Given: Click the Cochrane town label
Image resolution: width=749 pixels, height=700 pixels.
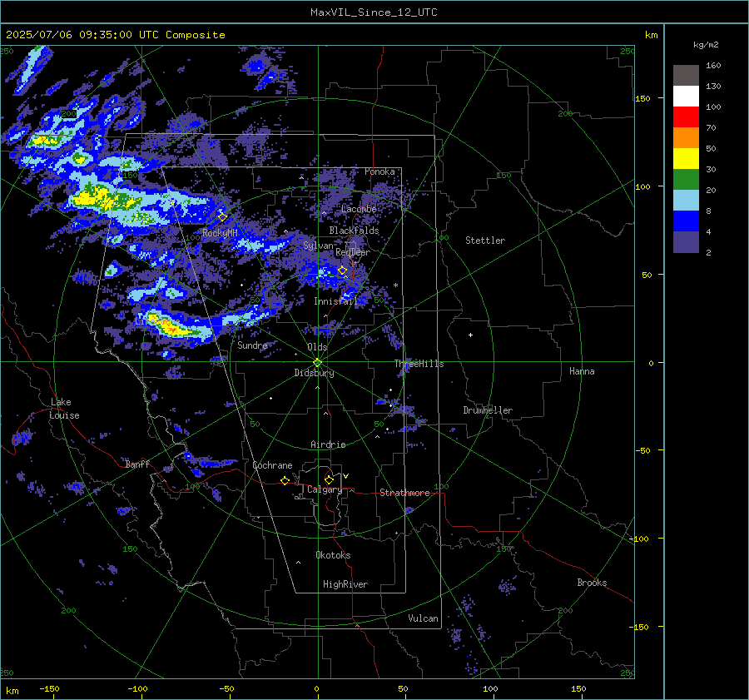Looking at the screenshot, I should coord(272,465).
